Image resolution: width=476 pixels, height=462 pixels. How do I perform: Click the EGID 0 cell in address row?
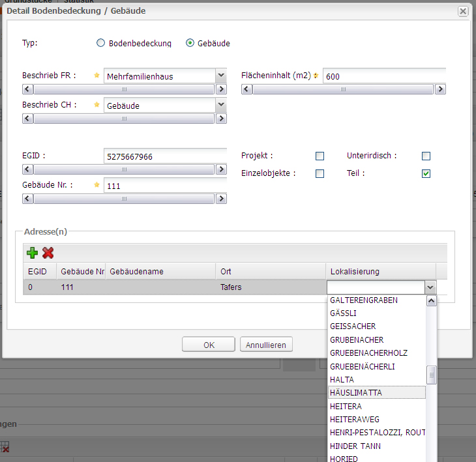pos(40,287)
